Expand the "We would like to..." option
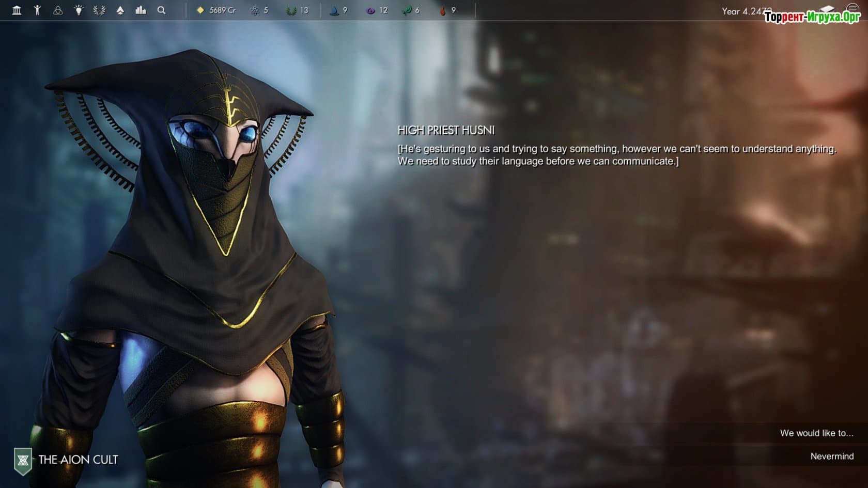 click(x=816, y=433)
